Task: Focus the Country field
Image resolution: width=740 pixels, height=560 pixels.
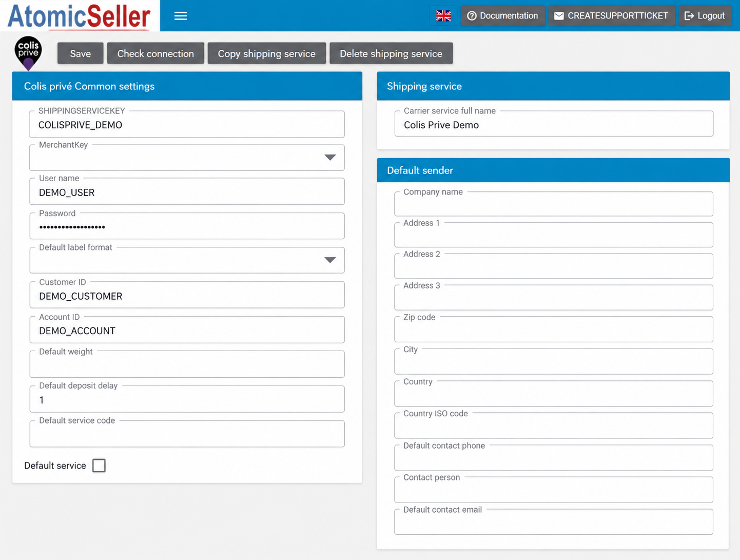Action: (554, 394)
